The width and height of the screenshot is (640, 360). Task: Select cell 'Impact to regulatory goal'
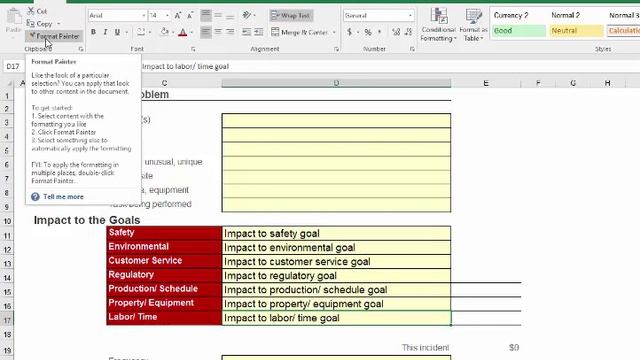tap(336, 276)
